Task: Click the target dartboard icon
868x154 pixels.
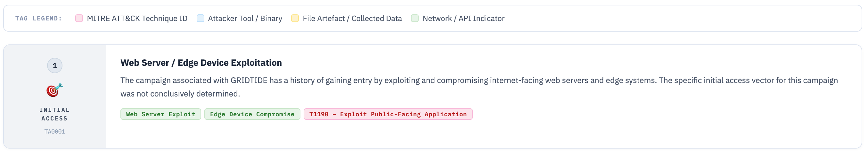Action: click(x=54, y=90)
